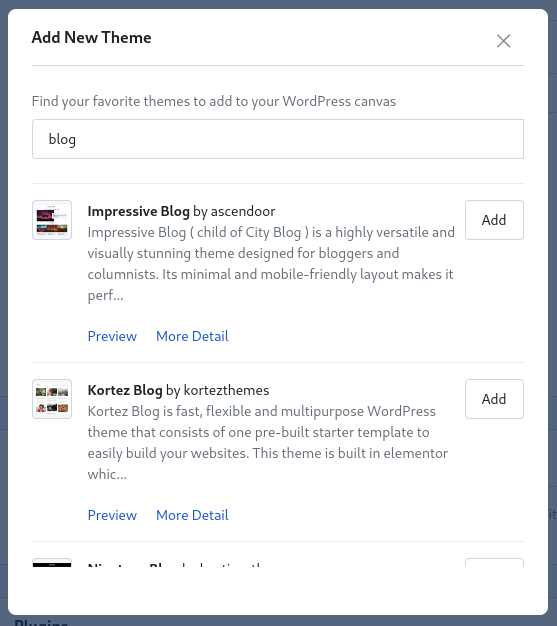The image size is (557, 626).
Task: Click the Impressive Blog description paragraph
Action: pos(271,264)
